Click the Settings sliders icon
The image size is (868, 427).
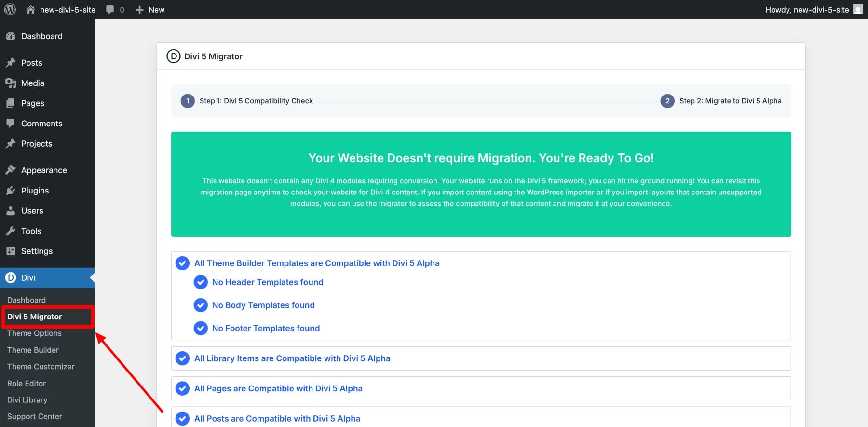click(x=11, y=251)
